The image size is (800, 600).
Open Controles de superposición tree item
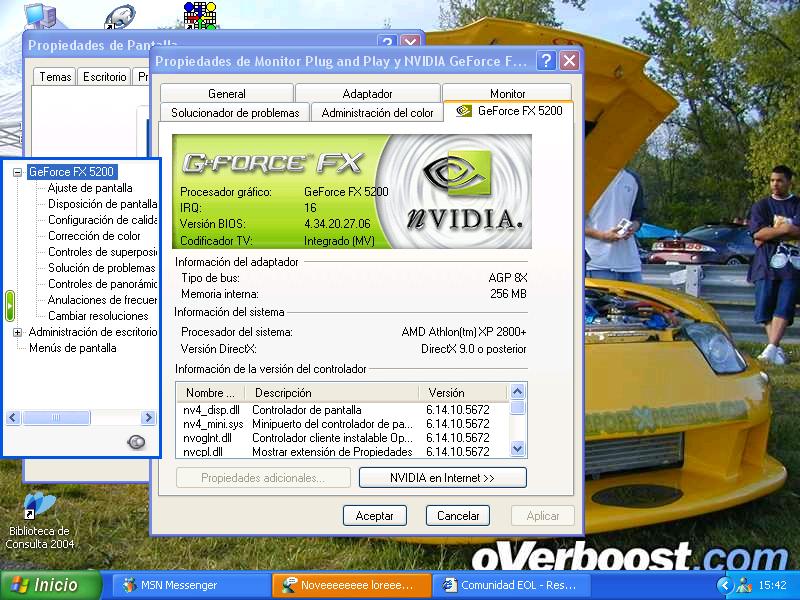(x=103, y=252)
